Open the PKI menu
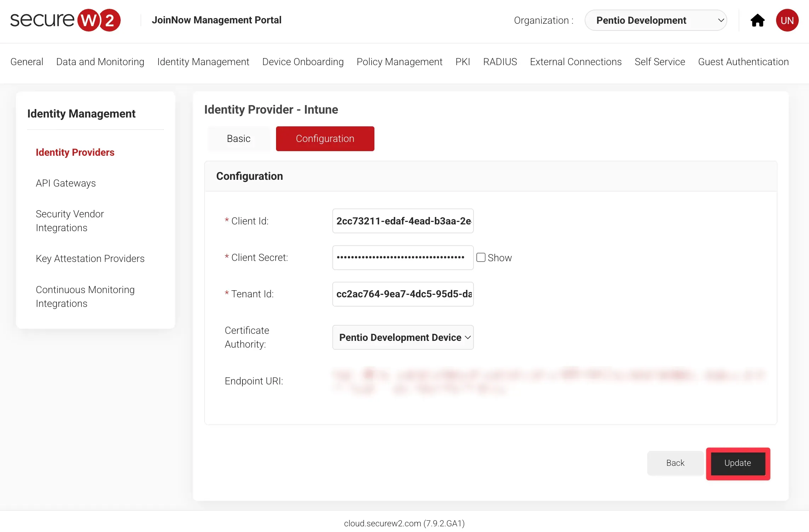 (x=463, y=62)
